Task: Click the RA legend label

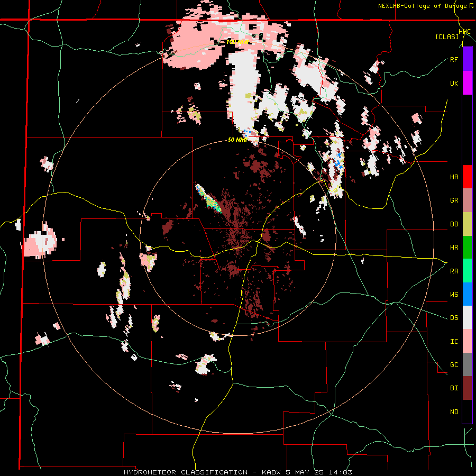Action: [454, 271]
